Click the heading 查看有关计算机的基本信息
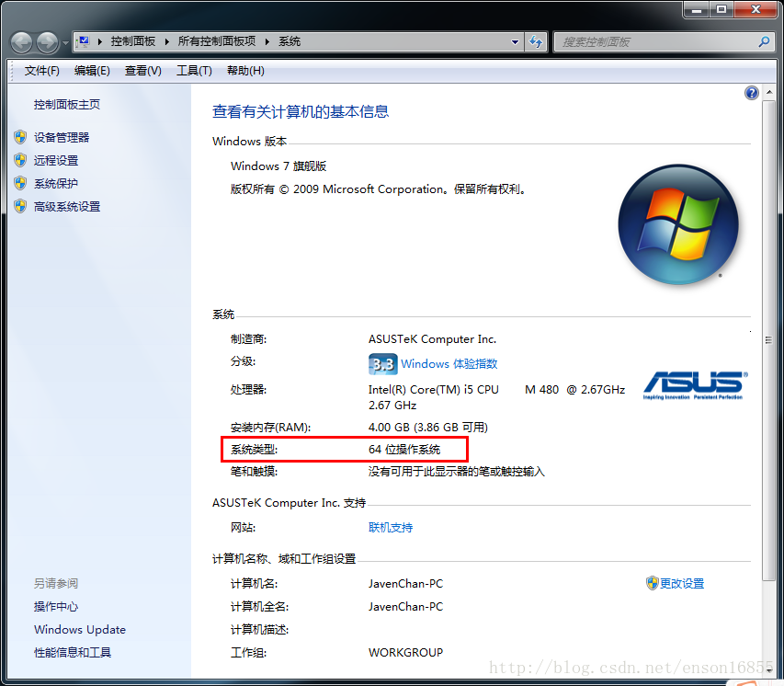The height and width of the screenshot is (686, 784). click(x=301, y=111)
